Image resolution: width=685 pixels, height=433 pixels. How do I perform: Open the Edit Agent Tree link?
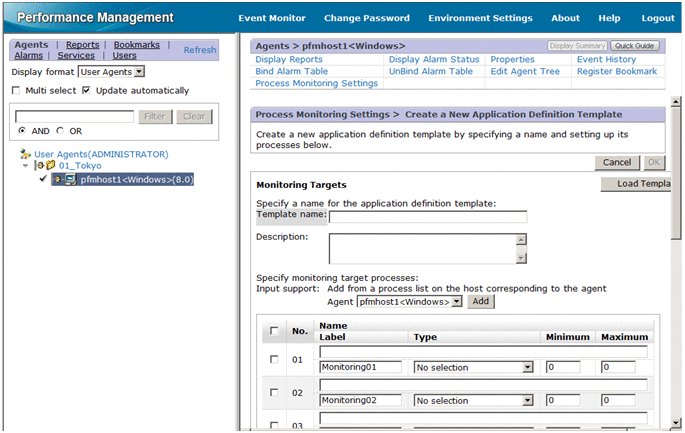527,71
